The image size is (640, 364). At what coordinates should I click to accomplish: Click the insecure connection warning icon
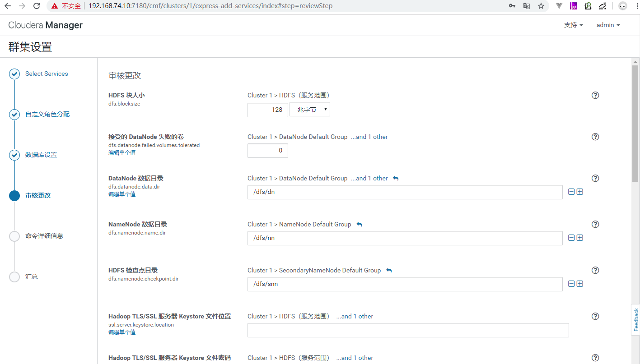pyautogui.click(x=55, y=6)
